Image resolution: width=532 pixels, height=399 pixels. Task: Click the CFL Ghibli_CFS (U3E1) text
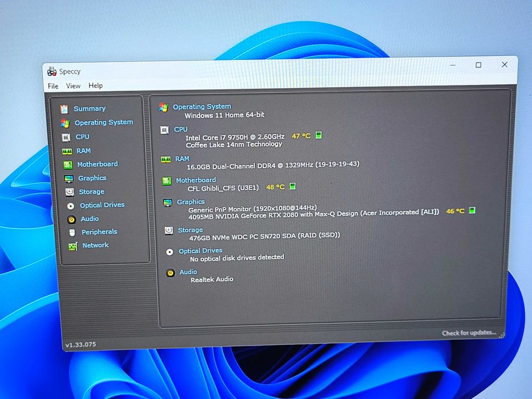[224, 188]
